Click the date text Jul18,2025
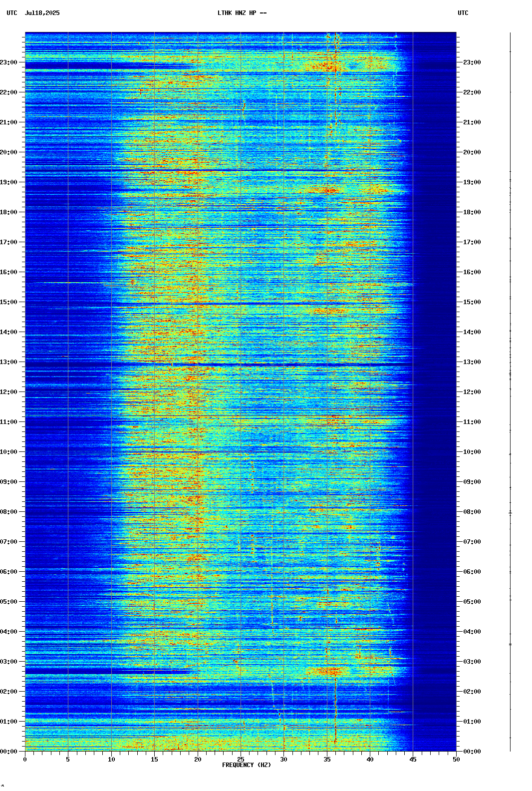 point(42,13)
